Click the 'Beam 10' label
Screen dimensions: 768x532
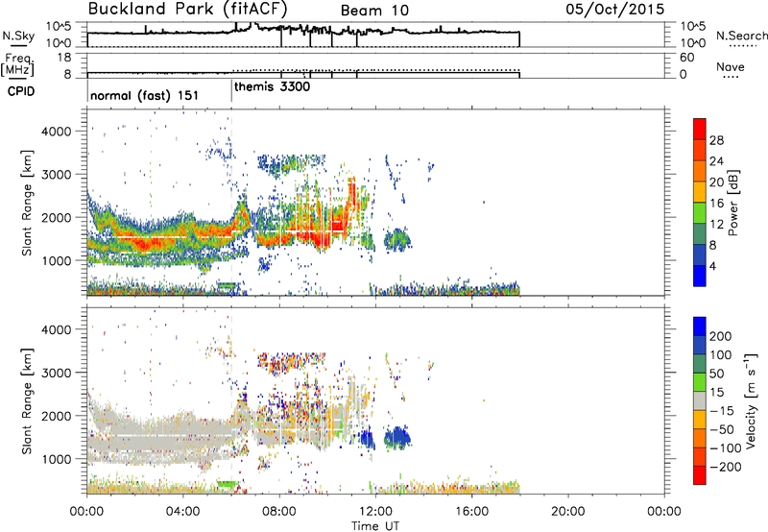(374, 11)
